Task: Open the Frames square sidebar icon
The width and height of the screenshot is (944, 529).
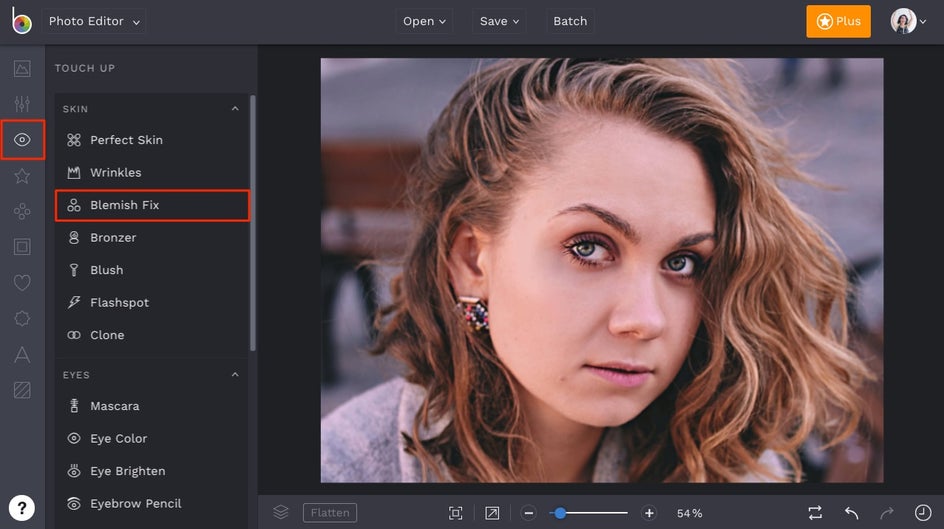Action: [x=22, y=247]
